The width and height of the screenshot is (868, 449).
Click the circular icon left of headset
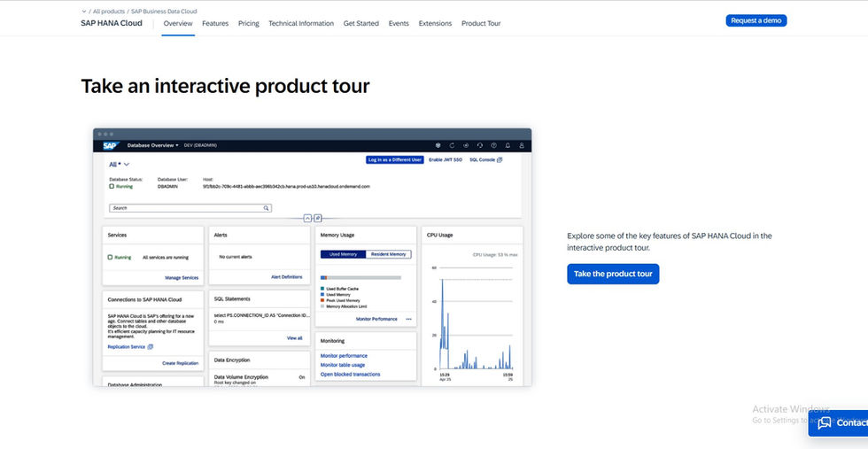tap(466, 145)
